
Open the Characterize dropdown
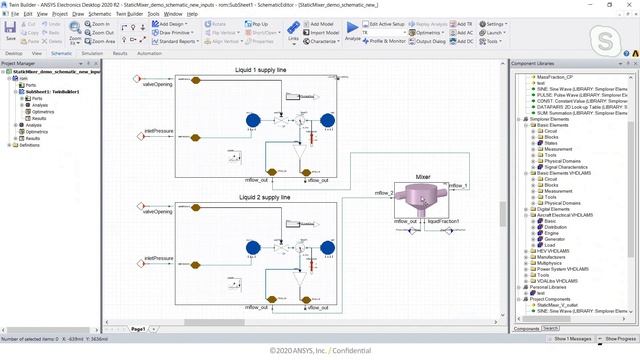click(x=322, y=41)
